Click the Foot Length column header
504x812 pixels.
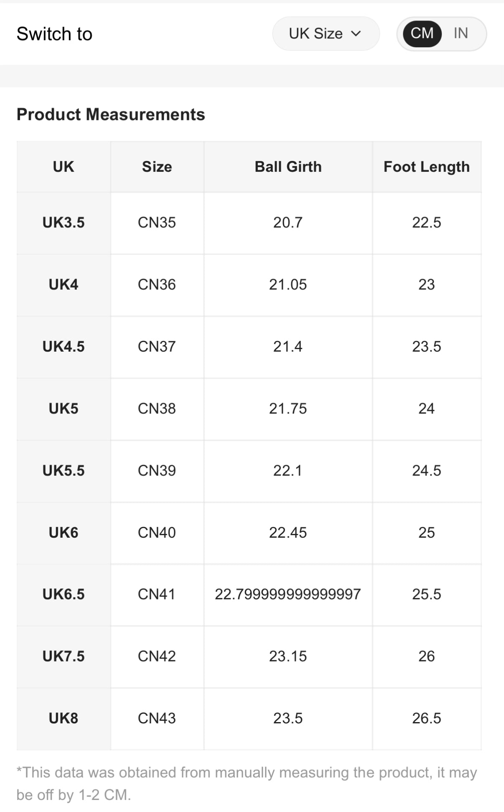click(426, 167)
